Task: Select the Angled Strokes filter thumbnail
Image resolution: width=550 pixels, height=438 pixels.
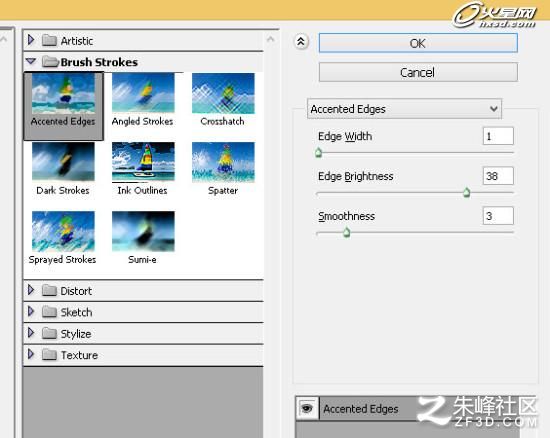Action: tap(143, 93)
